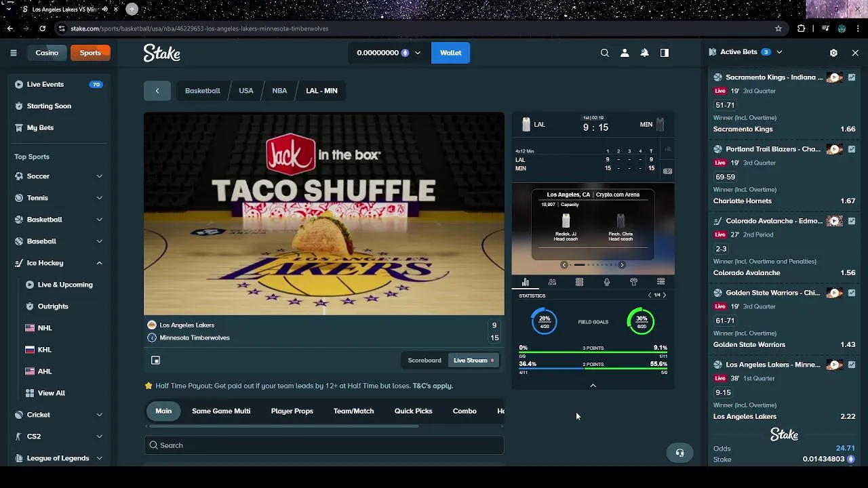Toggle stats chart for Sacramento Kings bet
This screenshot has width=868, height=488.
(852, 77)
